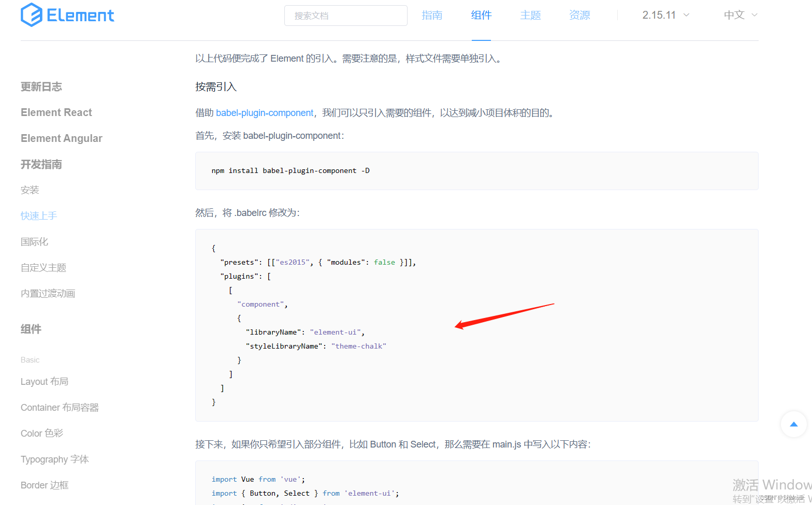Open Border 边框 page
812x505 pixels.
pyautogui.click(x=45, y=485)
